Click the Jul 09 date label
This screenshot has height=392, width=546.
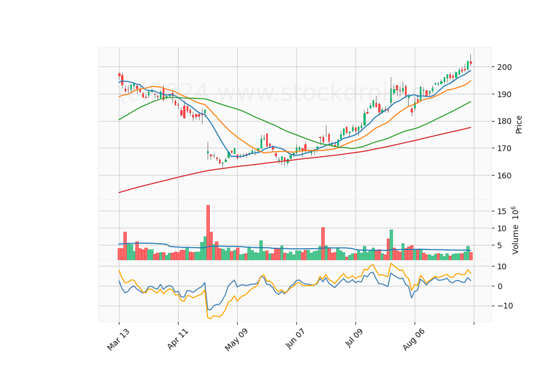pos(355,339)
